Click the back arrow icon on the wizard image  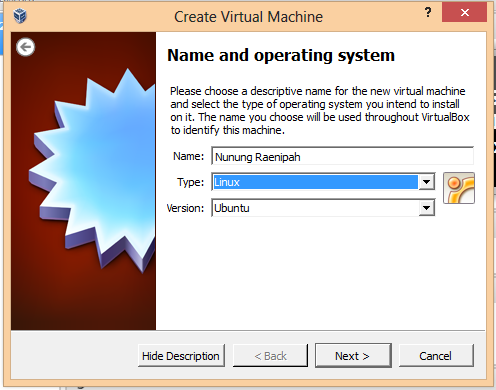25,47
